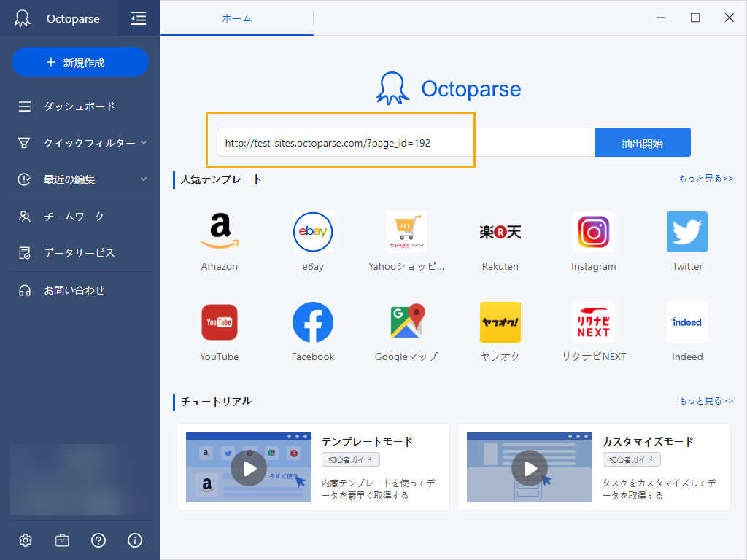The height and width of the screenshot is (560, 747).
Task: Click the briefcase toolbox icon
Action: pyautogui.click(x=62, y=540)
